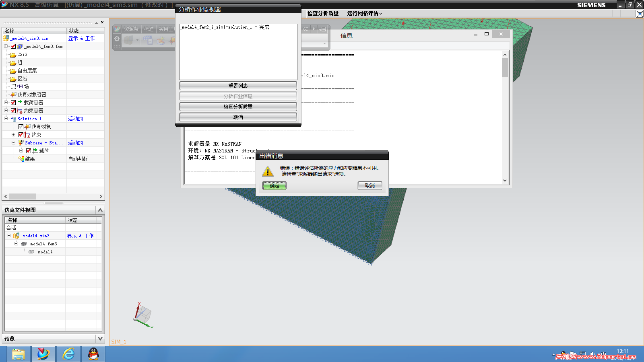Click the view triad coordinate axes
This screenshot has height=362, width=644.
142,316
